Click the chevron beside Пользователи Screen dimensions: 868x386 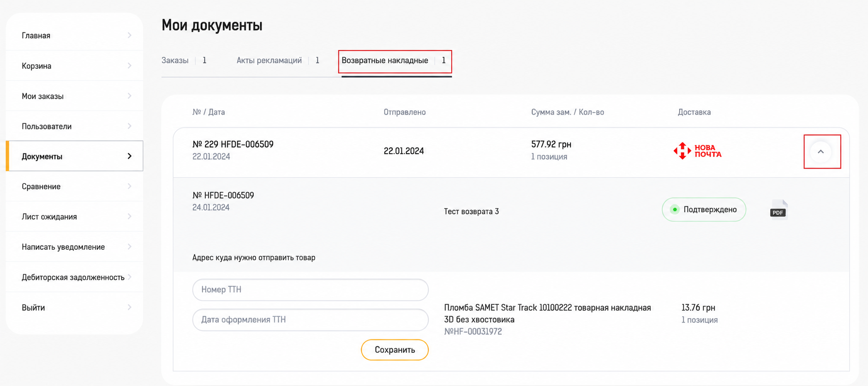129,126
